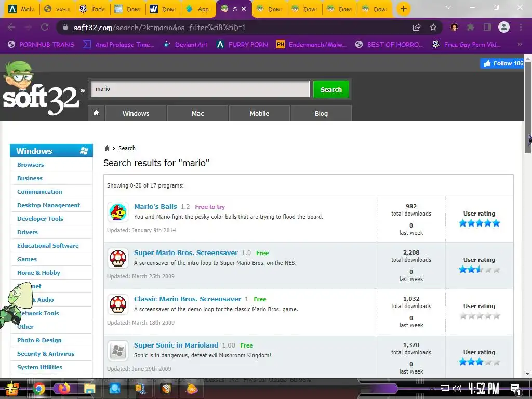Open the notification center icon

[516, 390]
